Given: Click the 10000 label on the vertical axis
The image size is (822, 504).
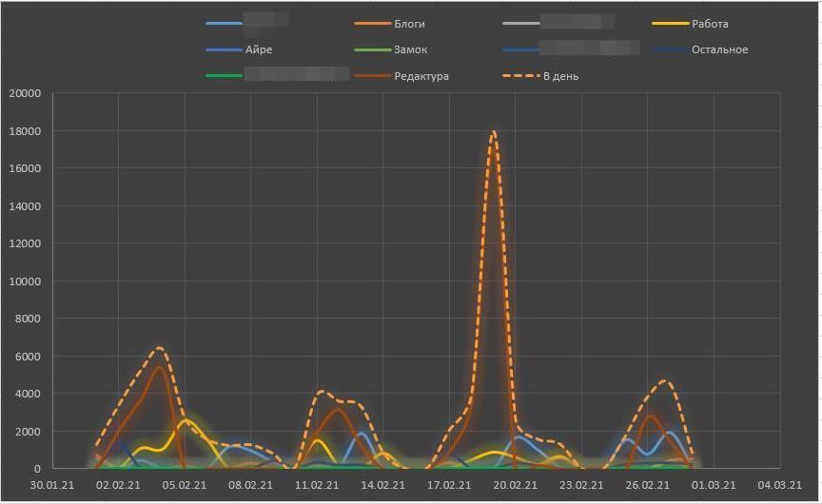Looking at the screenshot, I should 24,281.
